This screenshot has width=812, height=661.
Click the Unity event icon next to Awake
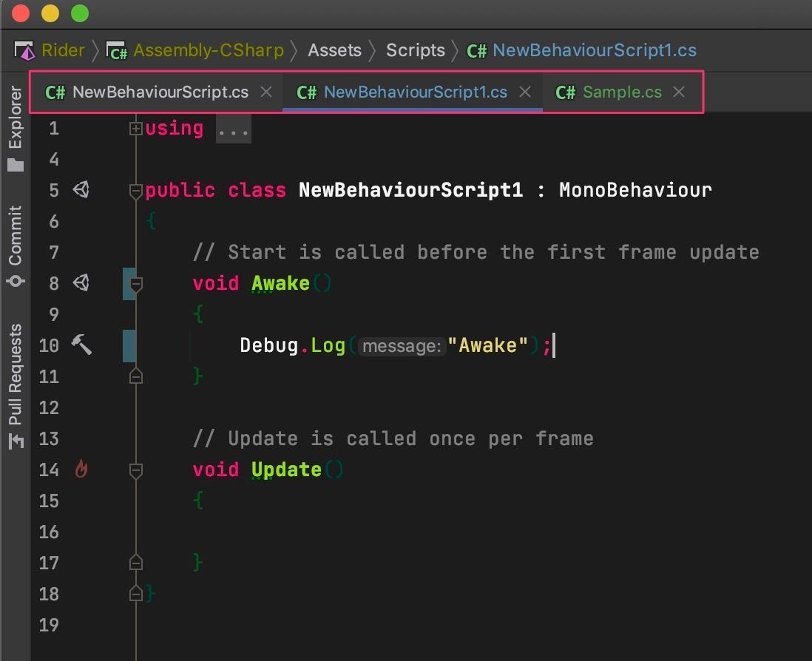coord(81,283)
